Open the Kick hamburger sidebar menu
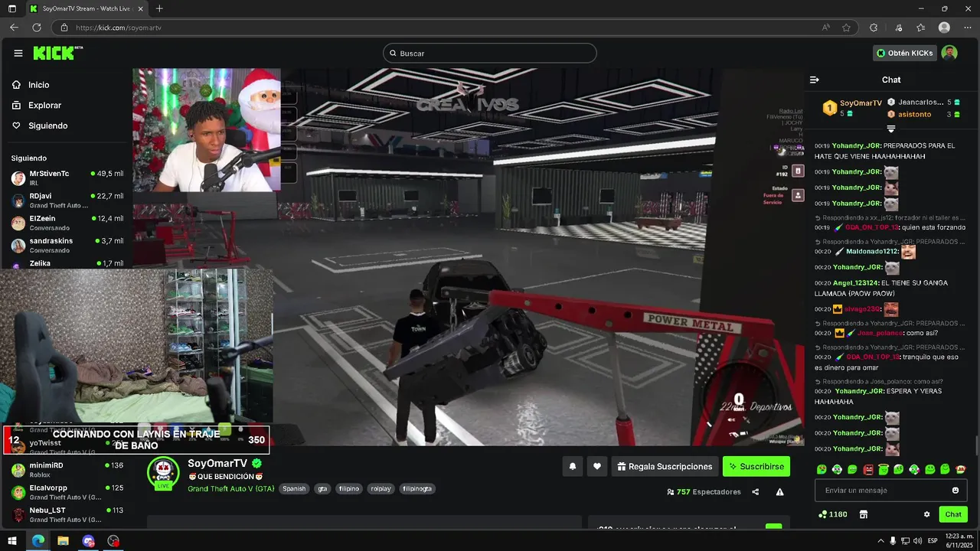The width and height of the screenshot is (980, 551). pos(18,53)
